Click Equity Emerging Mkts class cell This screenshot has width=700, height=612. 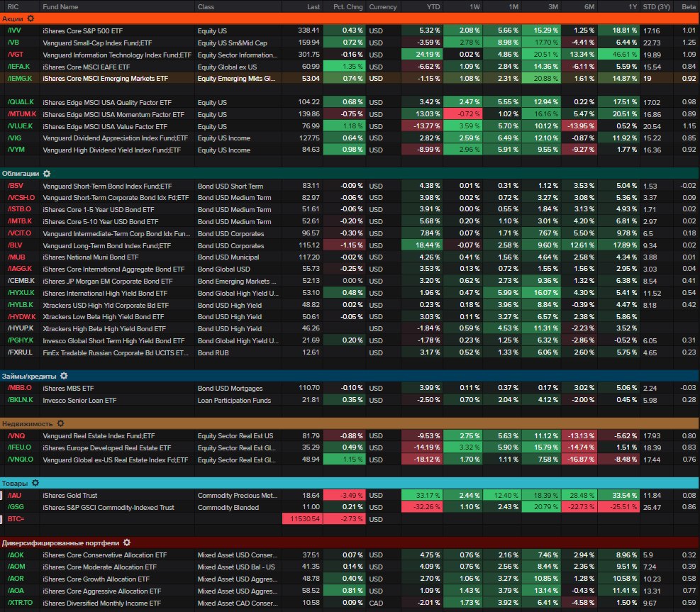237,78
